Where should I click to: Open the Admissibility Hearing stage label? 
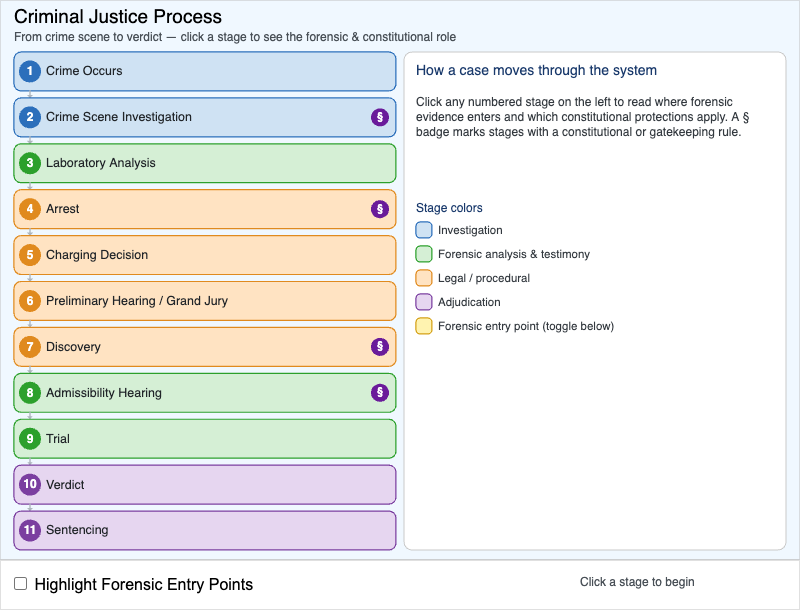pyautogui.click(x=104, y=392)
